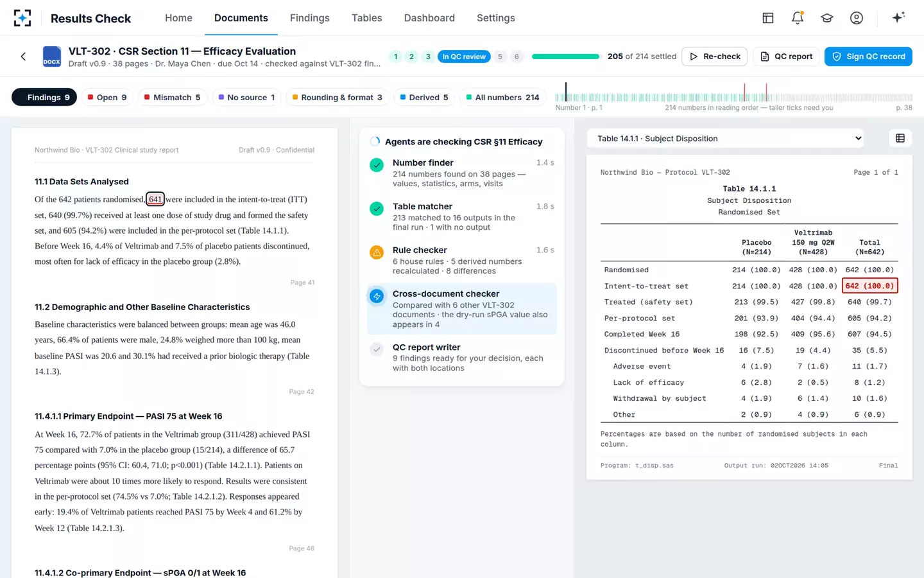Click the graduation cap help icon
The height and width of the screenshot is (578, 924).
[827, 18]
